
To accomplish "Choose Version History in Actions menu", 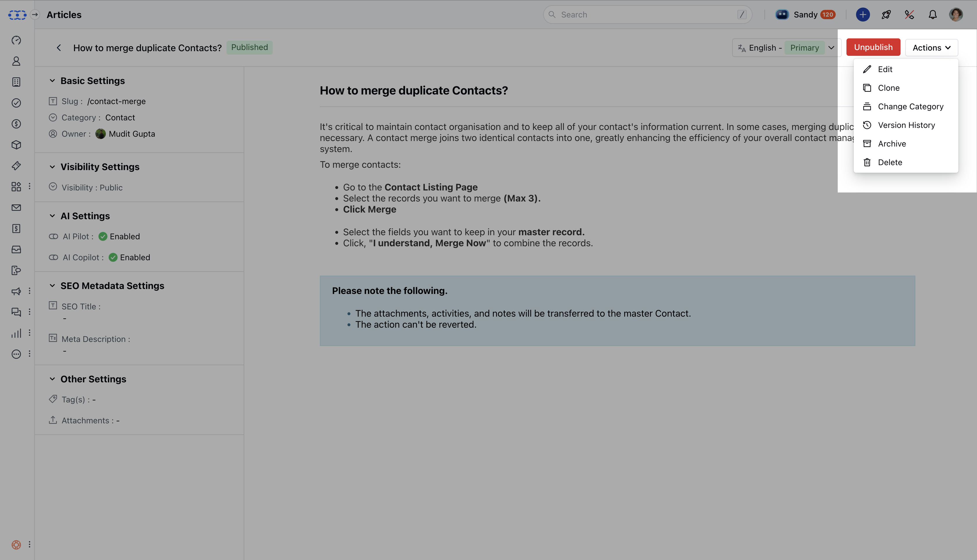I will point(906,125).
